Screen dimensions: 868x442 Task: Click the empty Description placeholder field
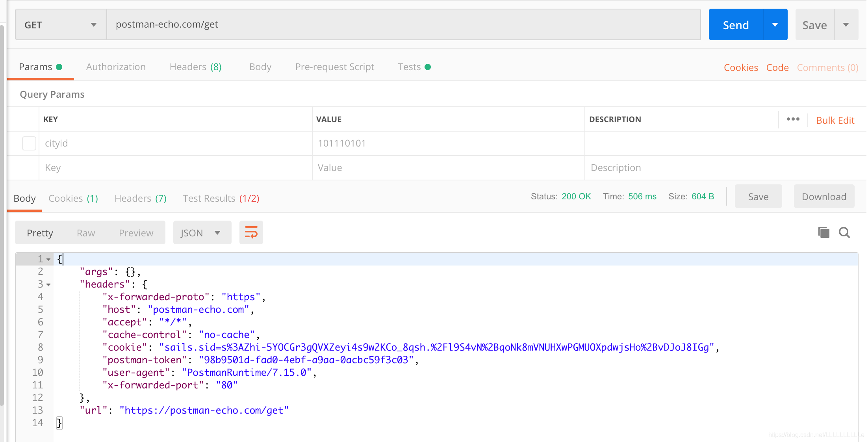tap(725, 168)
